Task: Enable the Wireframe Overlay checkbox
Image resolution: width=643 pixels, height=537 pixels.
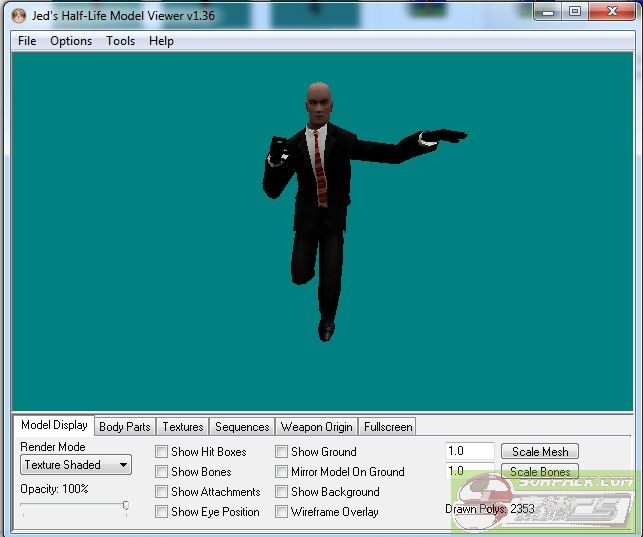Action: click(x=282, y=512)
